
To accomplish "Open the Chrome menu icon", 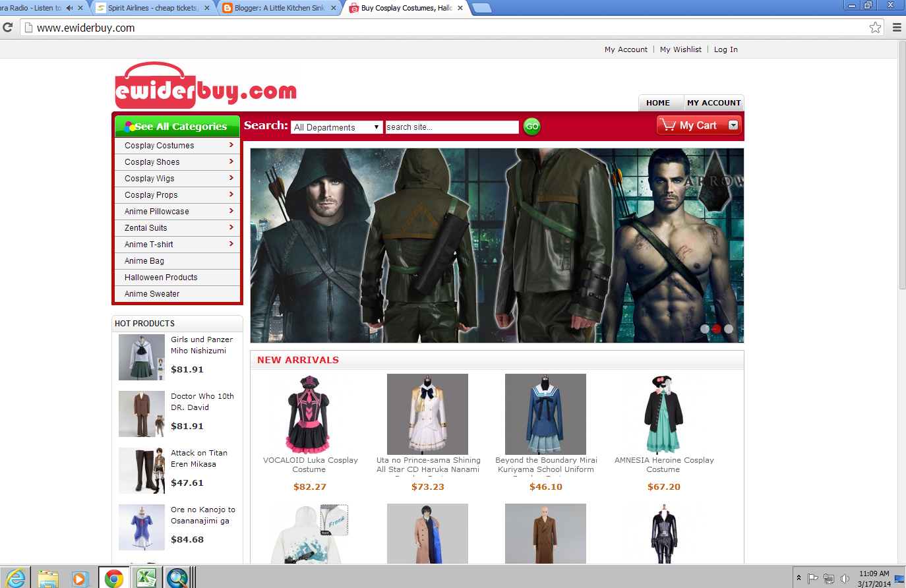I will 897,28.
